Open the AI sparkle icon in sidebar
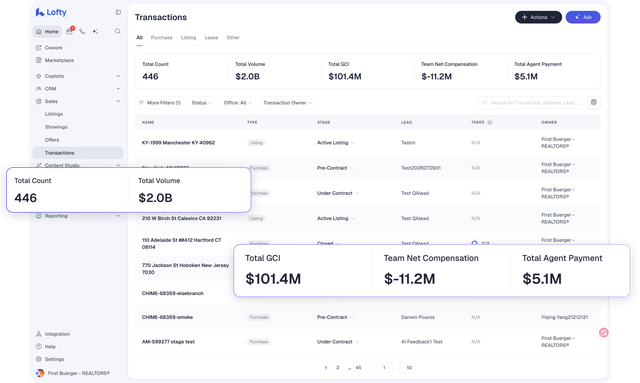The width and height of the screenshot is (640, 383). 95,31
